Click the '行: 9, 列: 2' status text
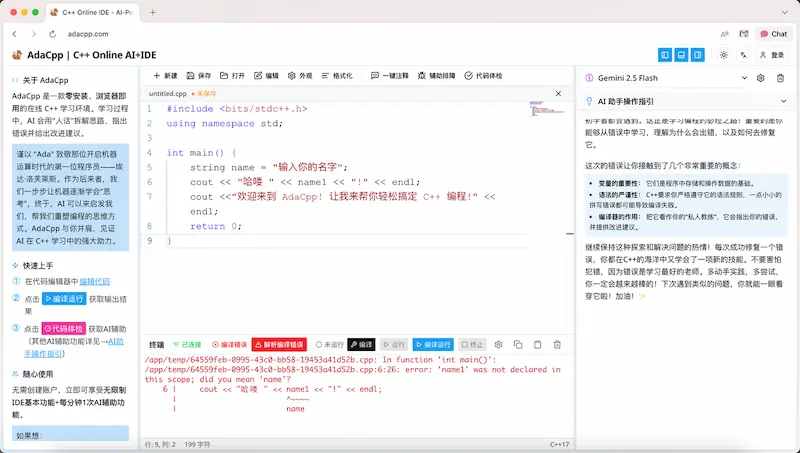 click(160, 444)
